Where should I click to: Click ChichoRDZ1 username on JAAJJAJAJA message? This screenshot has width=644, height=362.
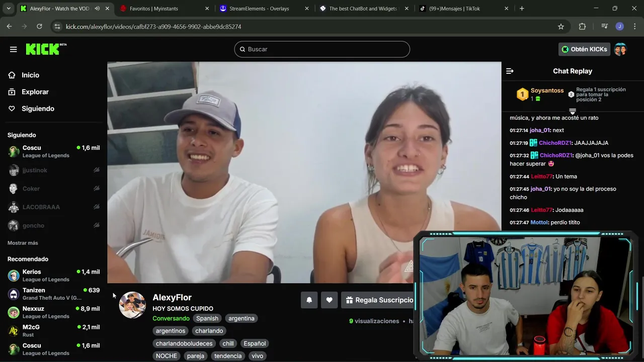coord(555,143)
